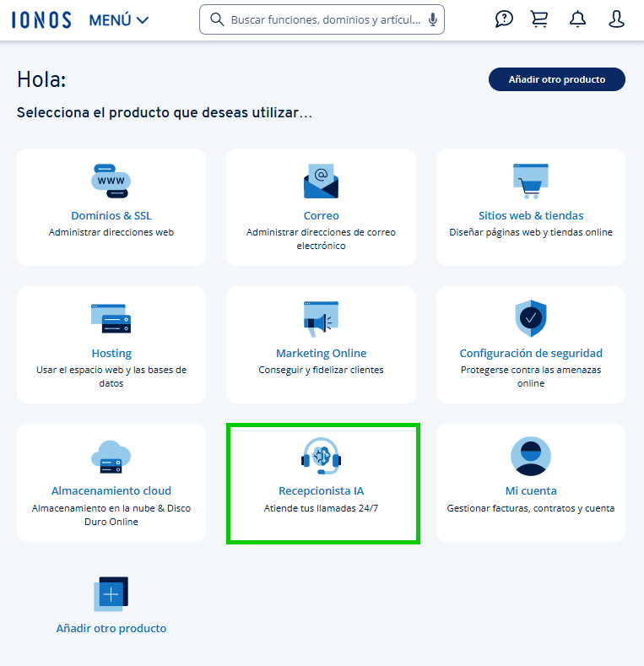Click 'Protegerse contra las amenazas online' text
This screenshot has height=666, width=644.
coord(531,376)
